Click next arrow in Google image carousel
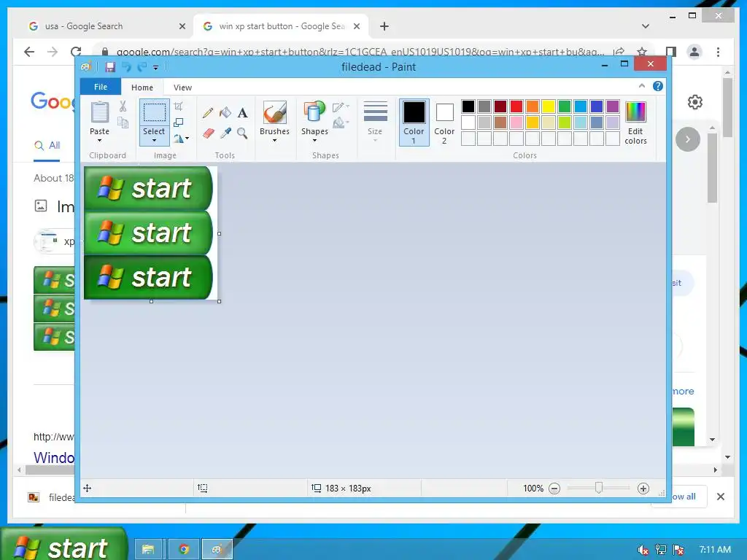This screenshot has width=747, height=560. (x=687, y=139)
